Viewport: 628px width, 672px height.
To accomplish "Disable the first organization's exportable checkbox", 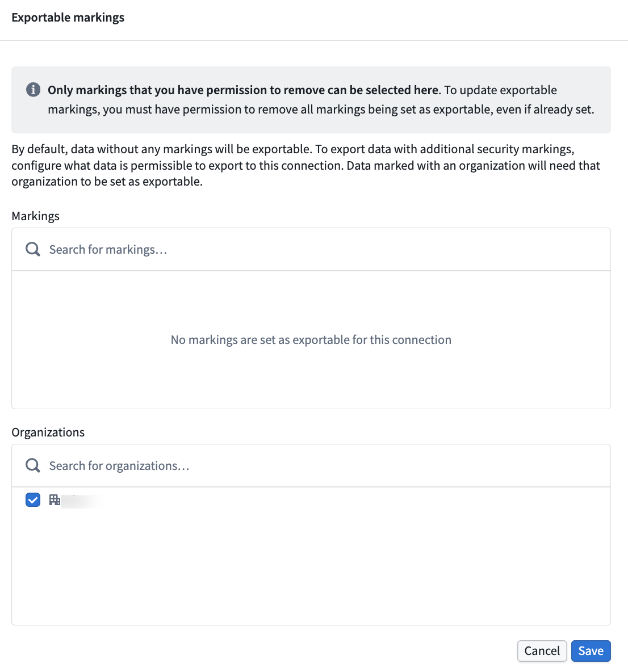I will tap(33, 499).
